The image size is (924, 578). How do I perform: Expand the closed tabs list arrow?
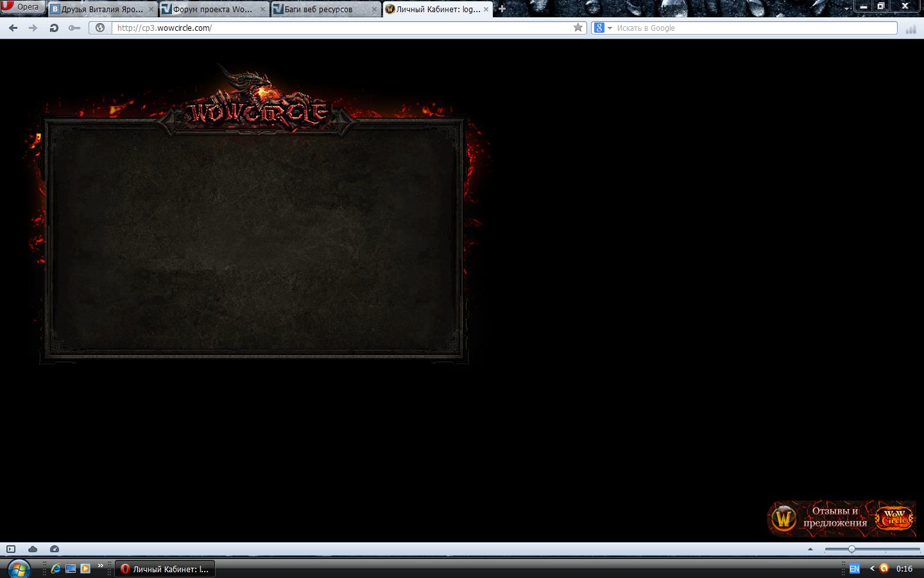[847, 9]
